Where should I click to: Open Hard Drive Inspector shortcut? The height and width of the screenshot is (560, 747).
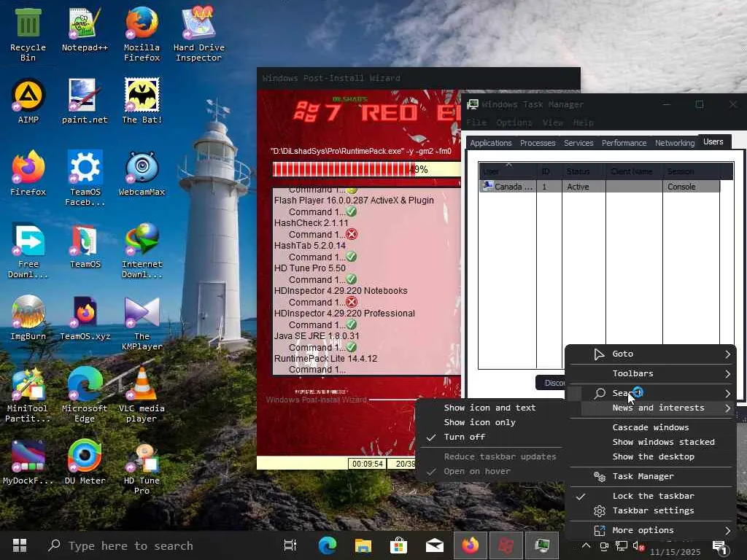(x=198, y=35)
